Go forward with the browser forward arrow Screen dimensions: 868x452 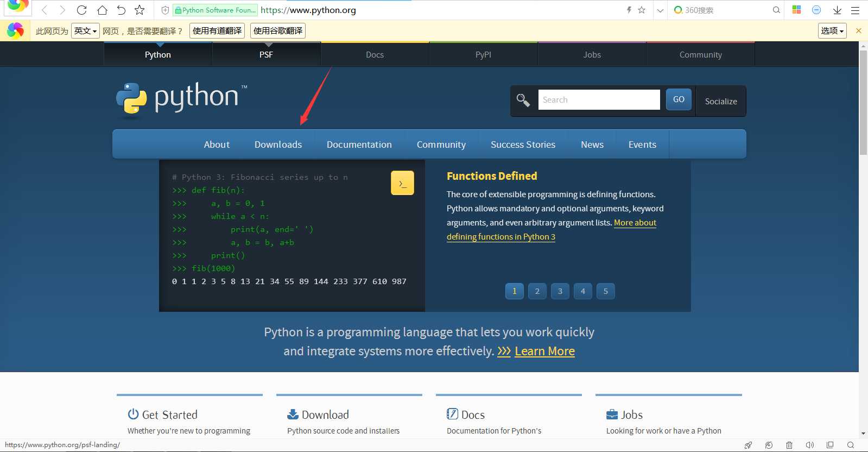point(62,10)
